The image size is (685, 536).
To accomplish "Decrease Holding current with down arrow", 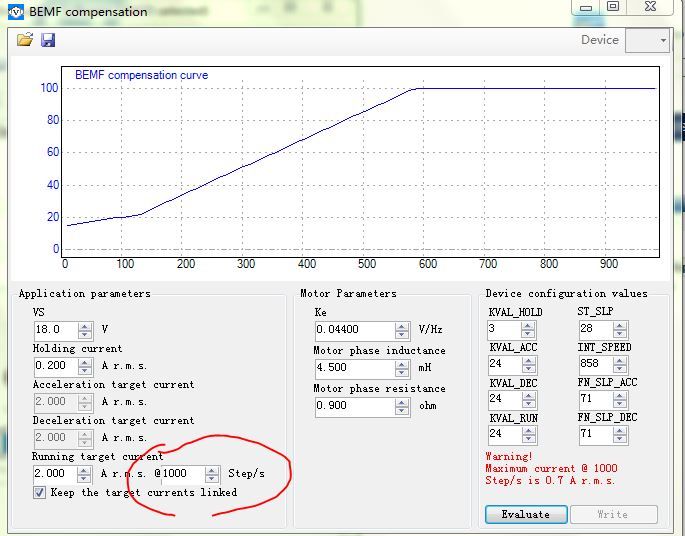I will click(85, 370).
